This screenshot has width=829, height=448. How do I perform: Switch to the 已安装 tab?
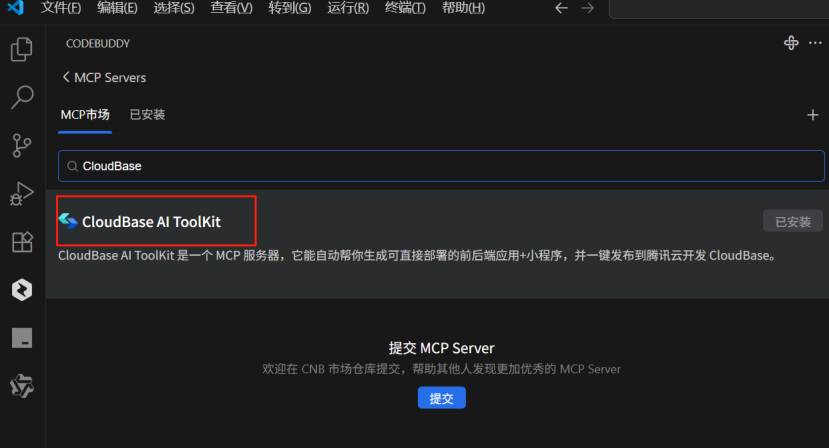[x=148, y=115]
